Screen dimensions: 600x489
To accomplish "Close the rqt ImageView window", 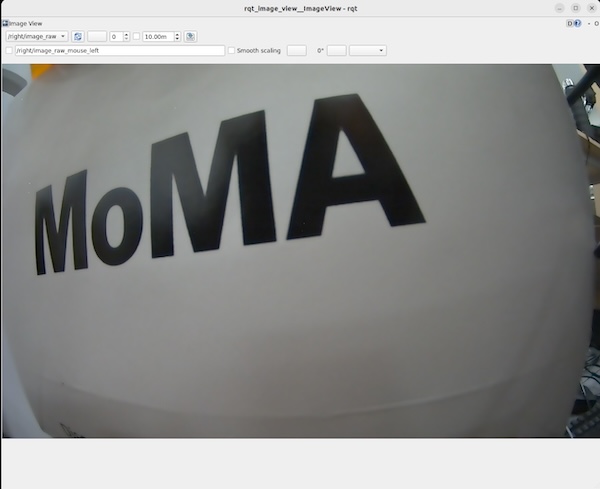I will tap(592, 8).
